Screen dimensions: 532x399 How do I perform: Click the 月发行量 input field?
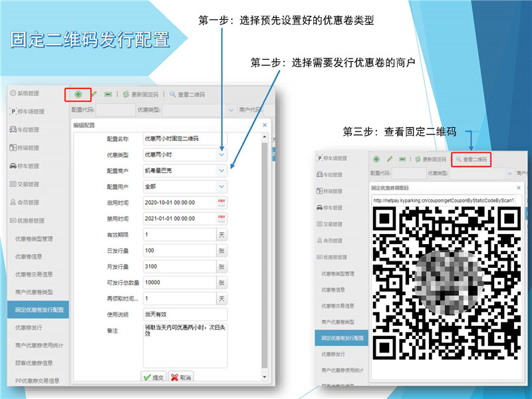180,267
